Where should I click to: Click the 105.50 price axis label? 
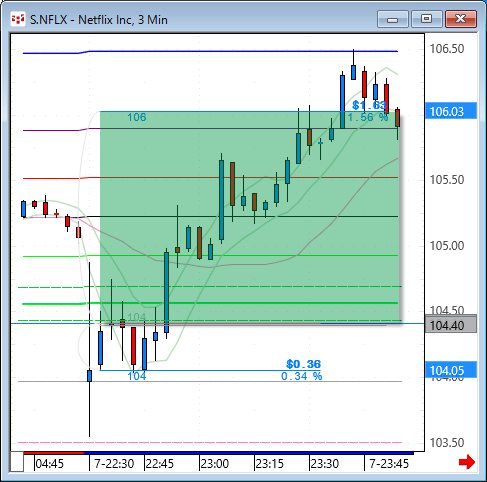(x=447, y=180)
